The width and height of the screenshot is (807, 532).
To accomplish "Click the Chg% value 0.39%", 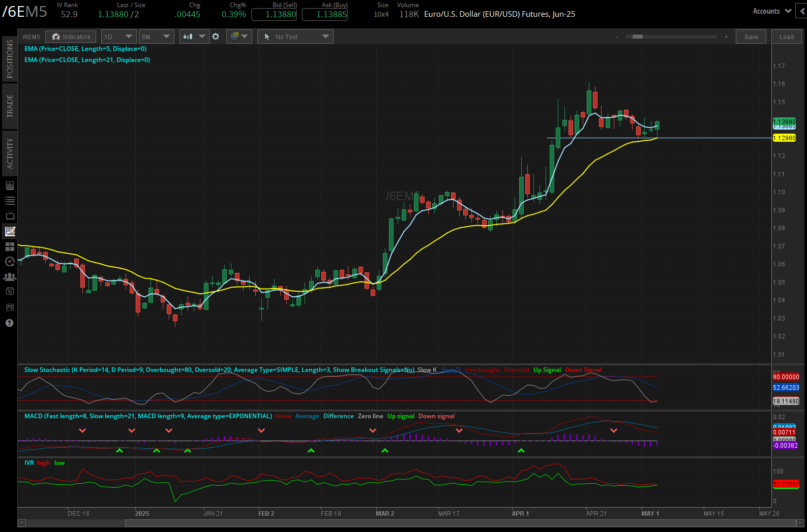I will point(234,14).
